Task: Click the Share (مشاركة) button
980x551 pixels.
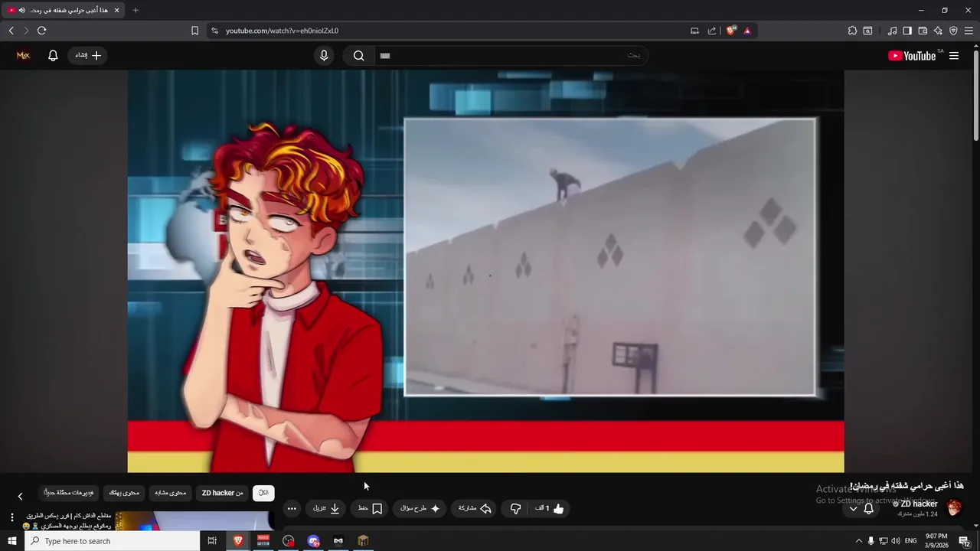Action: pyautogui.click(x=475, y=508)
